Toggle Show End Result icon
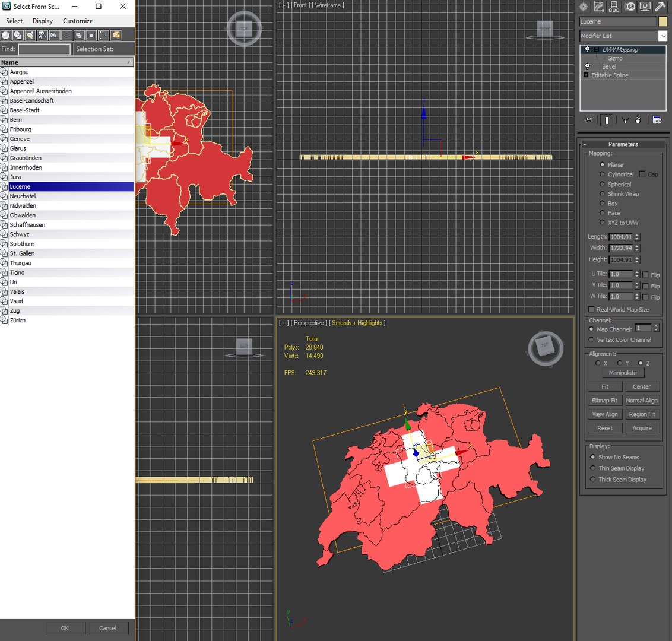The width and height of the screenshot is (672, 641). (x=607, y=120)
